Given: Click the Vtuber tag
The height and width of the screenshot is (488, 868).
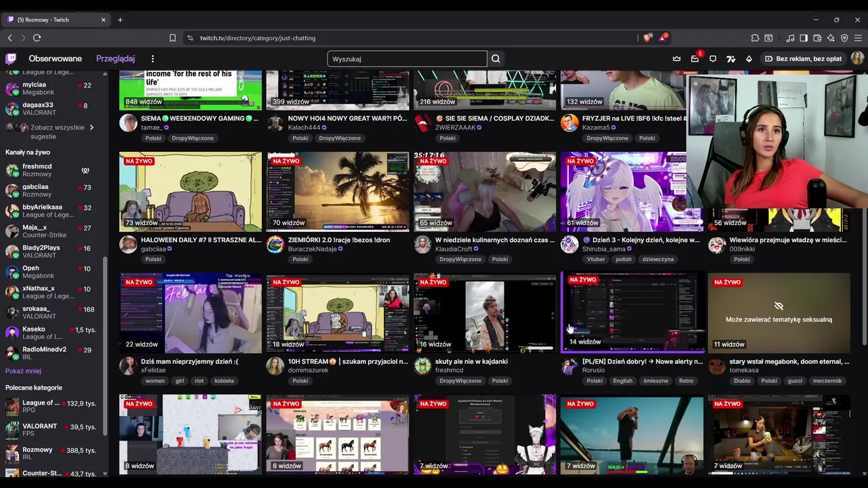Looking at the screenshot, I should pos(596,259).
